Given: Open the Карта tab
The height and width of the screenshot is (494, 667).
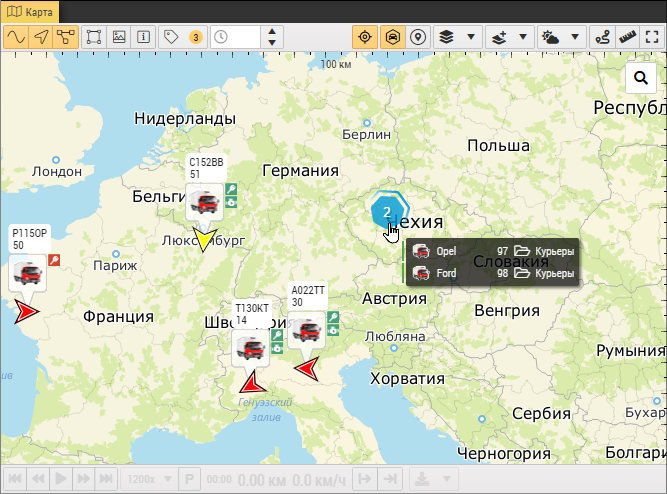Looking at the screenshot, I should [x=30, y=11].
